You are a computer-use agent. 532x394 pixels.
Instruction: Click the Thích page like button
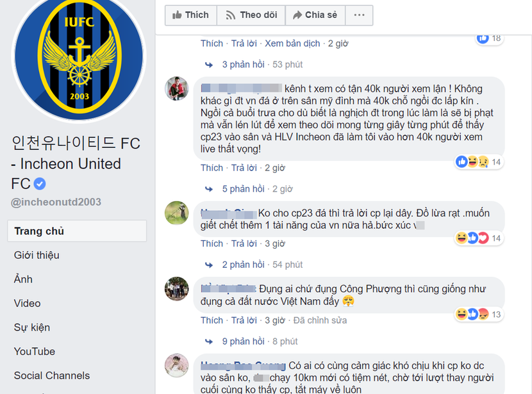[x=190, y=15]
